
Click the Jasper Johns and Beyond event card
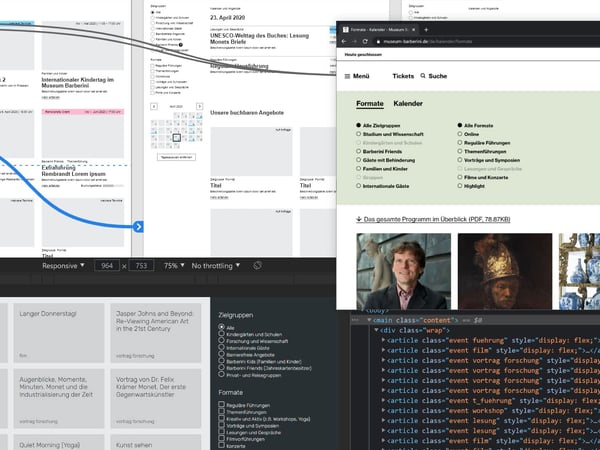(156, 333)
